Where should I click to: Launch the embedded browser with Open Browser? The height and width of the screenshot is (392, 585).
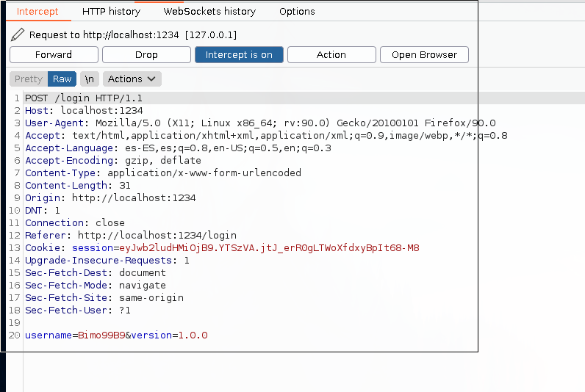(424, 55)
